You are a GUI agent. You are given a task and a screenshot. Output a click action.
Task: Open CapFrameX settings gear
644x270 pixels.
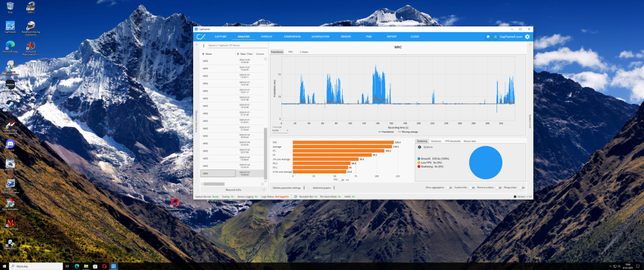527,37
